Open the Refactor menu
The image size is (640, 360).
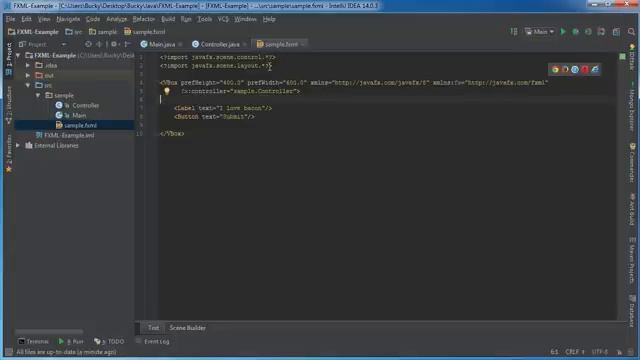144,19
